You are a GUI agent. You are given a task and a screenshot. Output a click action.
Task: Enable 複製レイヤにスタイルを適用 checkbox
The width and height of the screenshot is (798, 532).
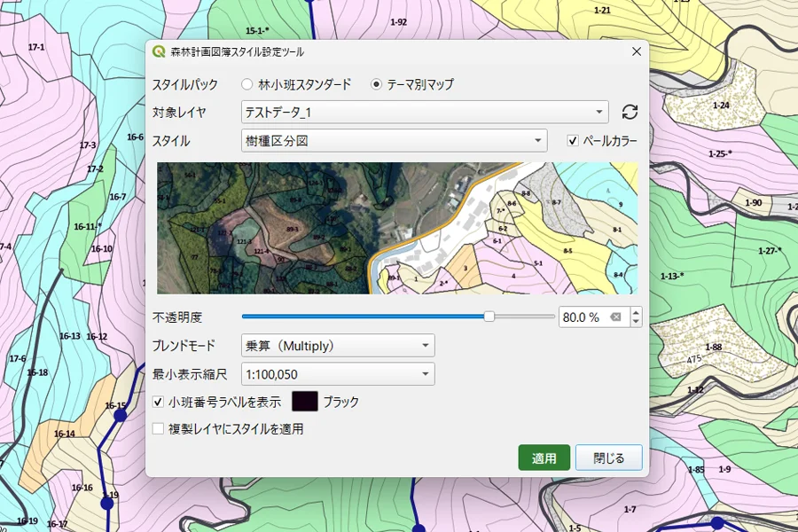tap(158, 428)
